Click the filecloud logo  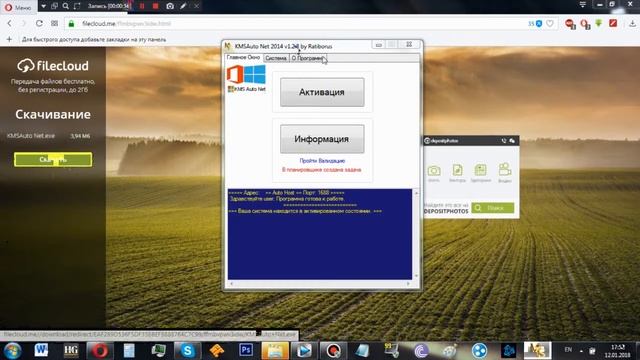coord(53,65)
